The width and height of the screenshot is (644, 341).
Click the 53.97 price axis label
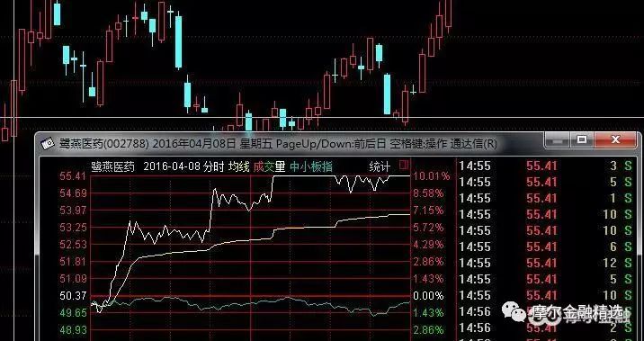(73, 211)
